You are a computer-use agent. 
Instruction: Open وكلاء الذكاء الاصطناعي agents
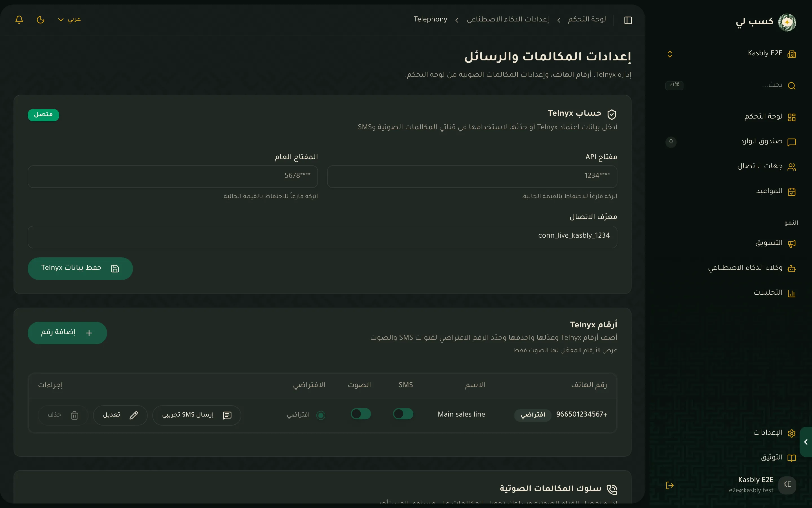(x=731, y=268)
